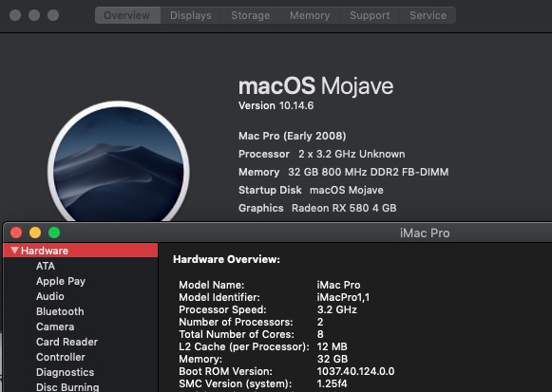Viewport: 552px width, 392px height.
Task: Click the 2 x 3.2 GHz Unknown processor value
Action: click(352, 154)
